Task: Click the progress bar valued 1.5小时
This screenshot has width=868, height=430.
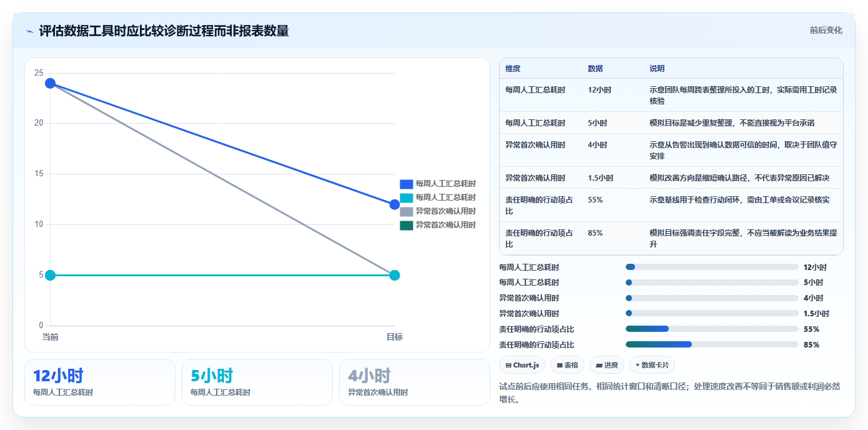Action: coord(712,313)
